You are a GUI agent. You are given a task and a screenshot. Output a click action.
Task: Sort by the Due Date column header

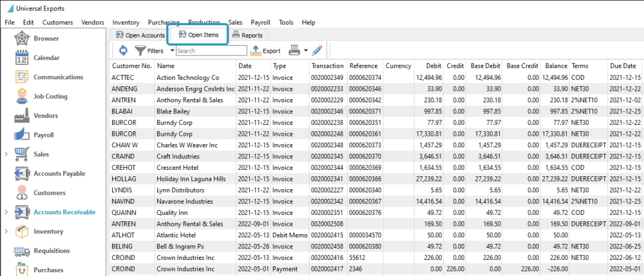[623, 66]
